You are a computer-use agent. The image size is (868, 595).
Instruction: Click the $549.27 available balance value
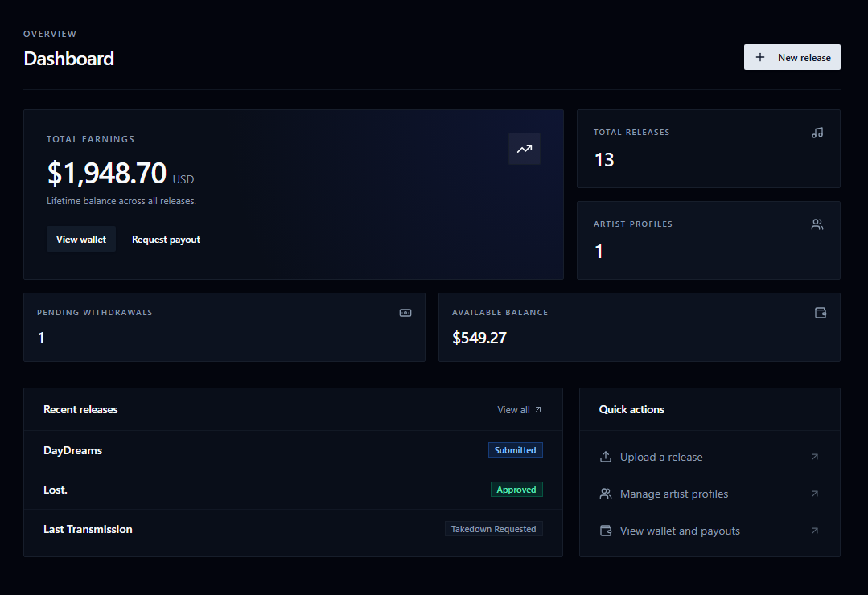click(479, 338)
